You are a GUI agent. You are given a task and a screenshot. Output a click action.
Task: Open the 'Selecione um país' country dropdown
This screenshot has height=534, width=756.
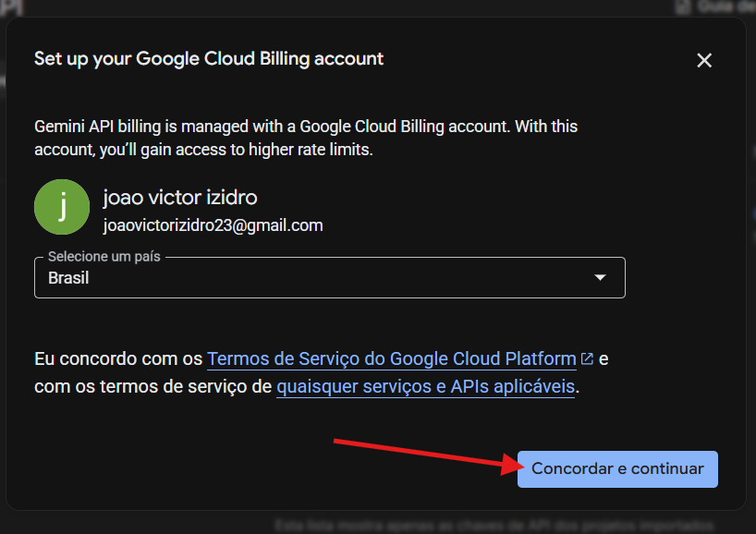(329, 277)
